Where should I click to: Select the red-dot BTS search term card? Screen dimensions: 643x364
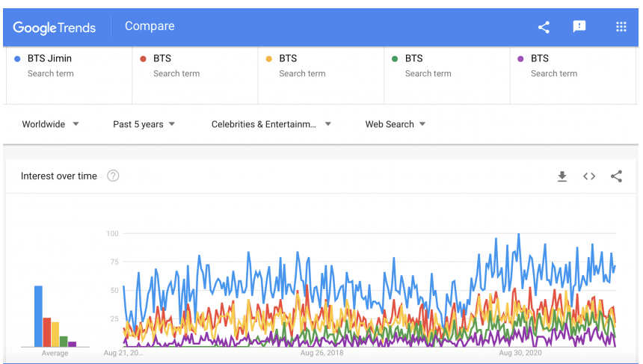[x=195, y=75]
